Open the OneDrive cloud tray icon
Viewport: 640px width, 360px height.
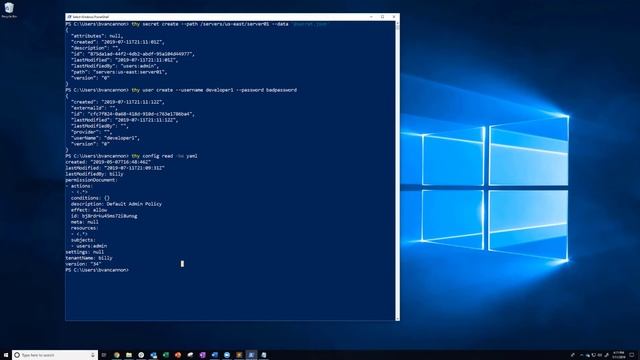tap(588, 355)
